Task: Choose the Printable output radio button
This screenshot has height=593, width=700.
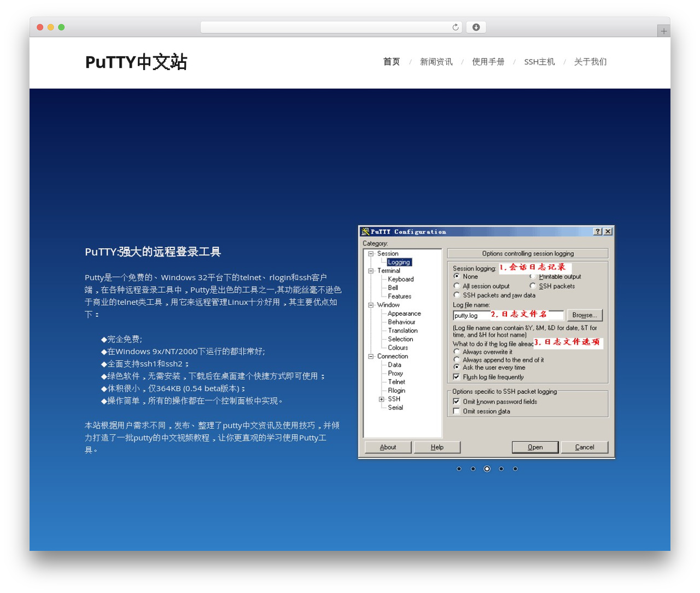Action: 532,276
